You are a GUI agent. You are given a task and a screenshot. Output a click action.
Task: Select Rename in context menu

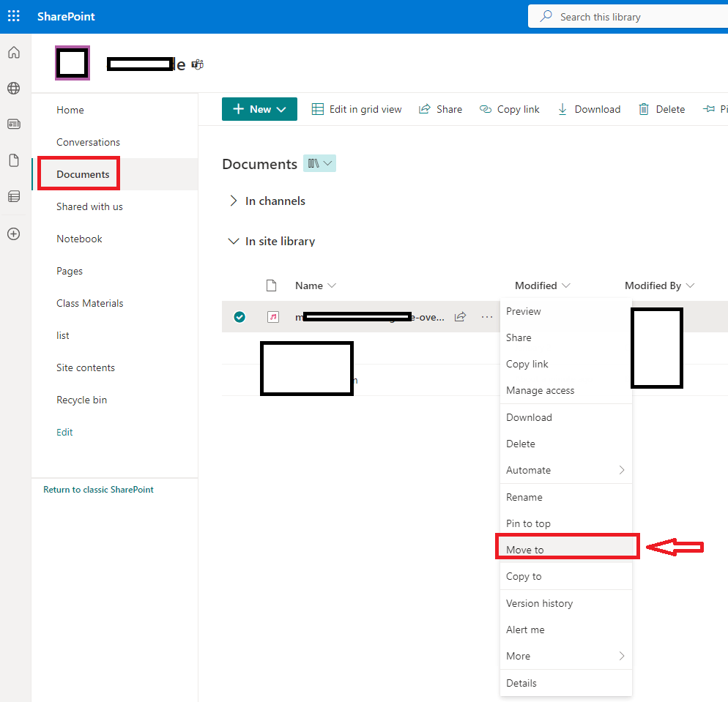(566, 497)
